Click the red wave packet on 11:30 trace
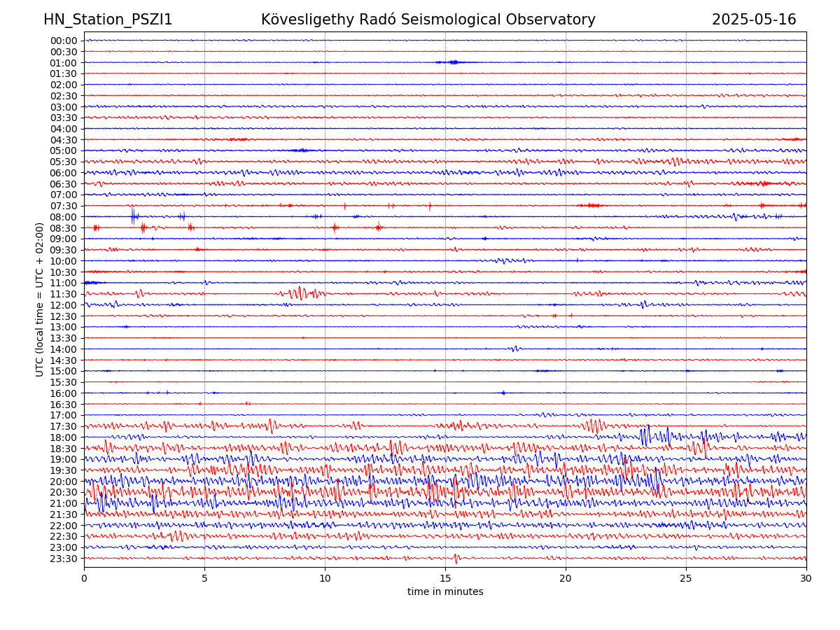This screenshot has width=840, height=630. pyautogui.click(x=301, y=293)
